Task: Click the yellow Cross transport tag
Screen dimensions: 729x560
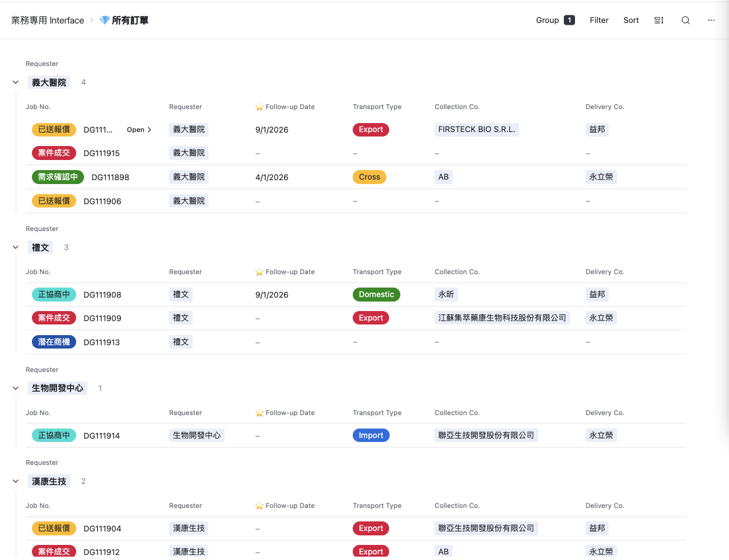Action: tap(370, 177)
